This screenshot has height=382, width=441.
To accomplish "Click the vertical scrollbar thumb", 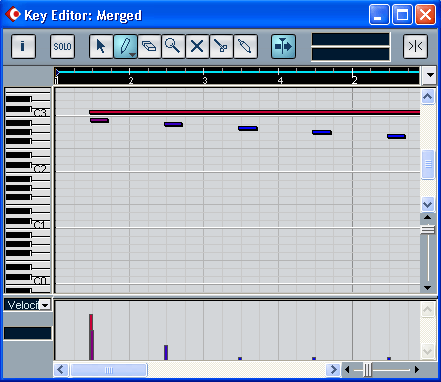I will [428, 164].
